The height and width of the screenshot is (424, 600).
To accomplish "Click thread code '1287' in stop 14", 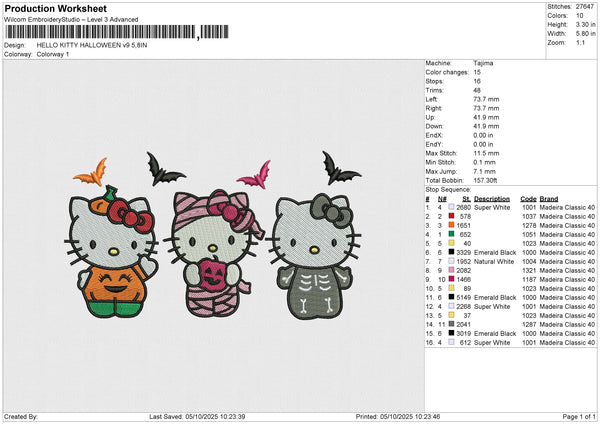I will (x=529, y=325).
